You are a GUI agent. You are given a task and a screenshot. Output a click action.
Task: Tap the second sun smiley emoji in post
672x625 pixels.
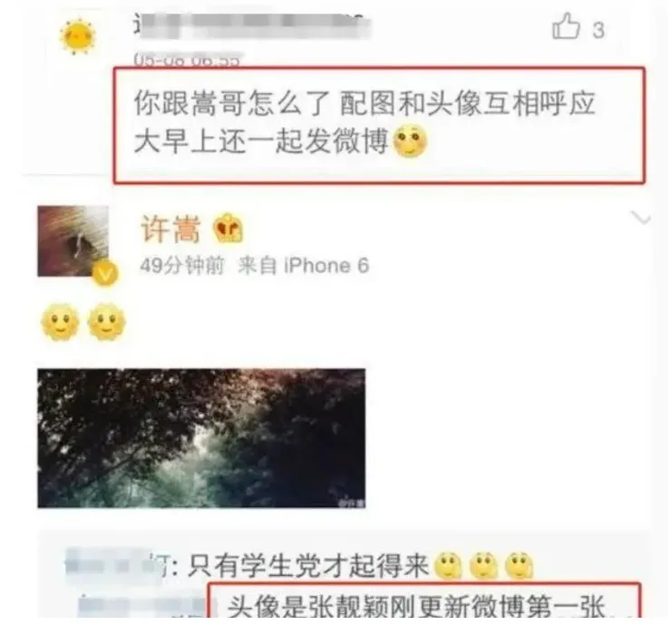[106, 321]
